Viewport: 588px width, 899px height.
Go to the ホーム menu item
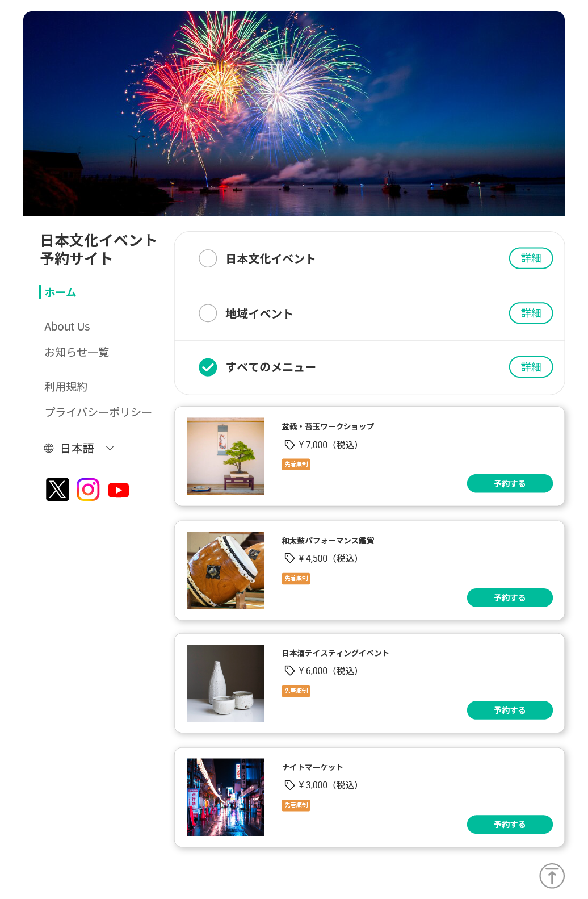(x=60, y=292)
